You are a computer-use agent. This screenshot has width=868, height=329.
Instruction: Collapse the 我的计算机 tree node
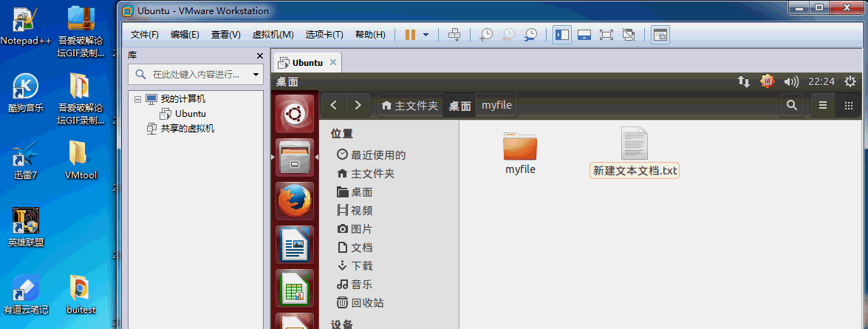click(x=138, y=99)
